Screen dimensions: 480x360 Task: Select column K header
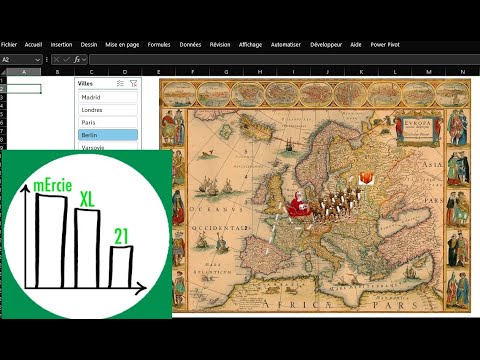(361, 72)
